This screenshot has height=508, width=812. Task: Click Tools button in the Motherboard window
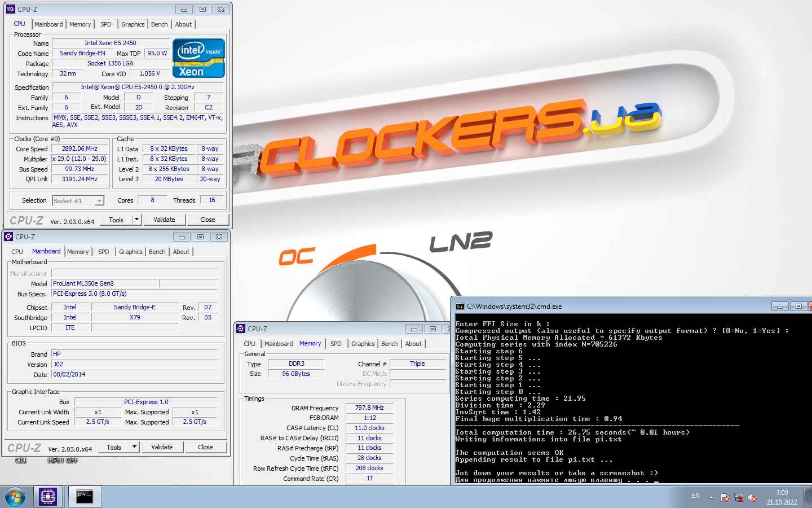point(114,447)
